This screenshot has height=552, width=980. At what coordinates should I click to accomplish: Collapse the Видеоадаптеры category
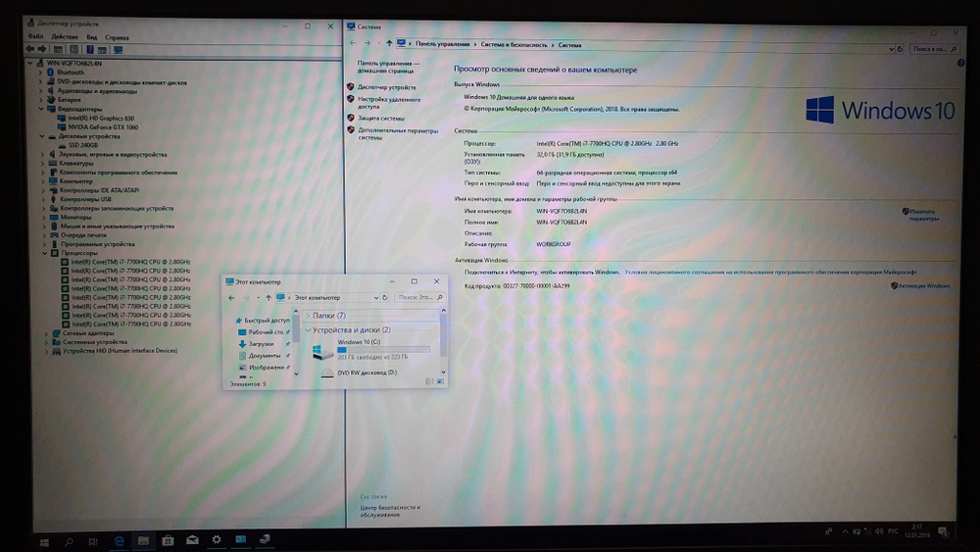(x=41, y=109)
